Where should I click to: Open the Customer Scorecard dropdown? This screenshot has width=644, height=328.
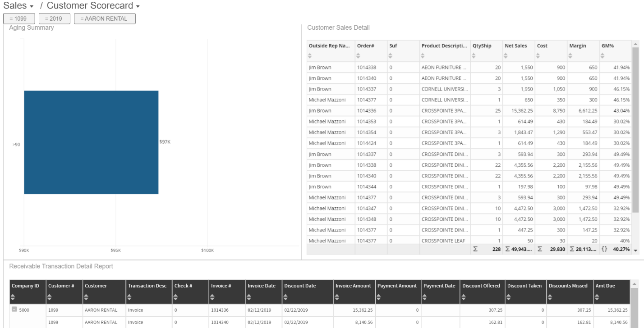[x=138, y=6]
